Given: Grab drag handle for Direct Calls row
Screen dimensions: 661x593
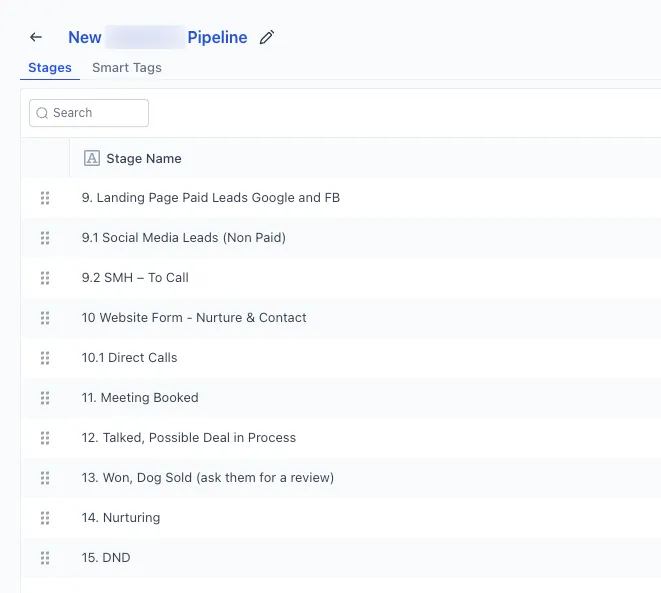Looking at the screenshot, I should 45,358.
